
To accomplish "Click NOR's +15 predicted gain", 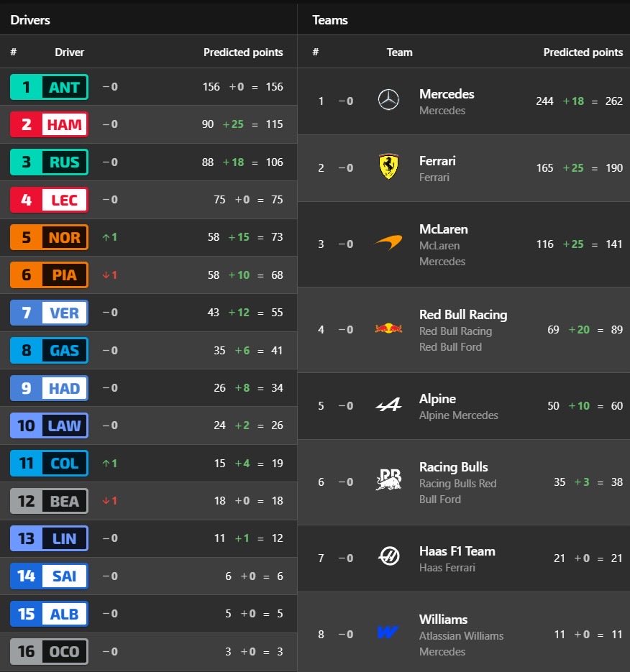I will 239,237.
